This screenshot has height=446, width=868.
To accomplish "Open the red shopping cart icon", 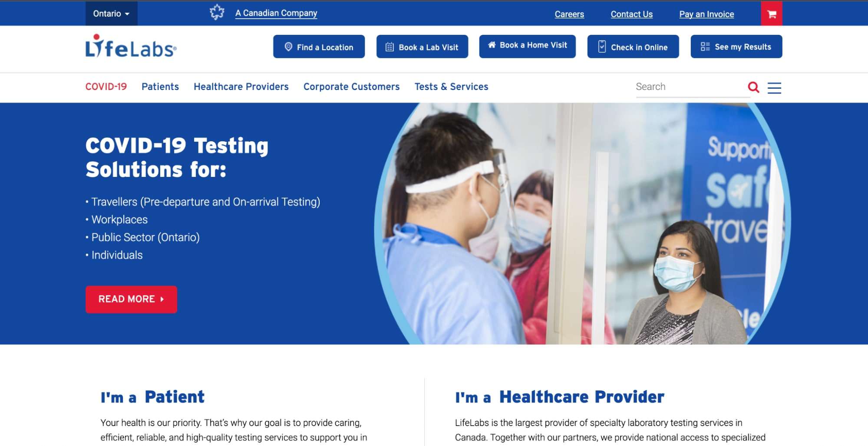I will pos(772,14).
